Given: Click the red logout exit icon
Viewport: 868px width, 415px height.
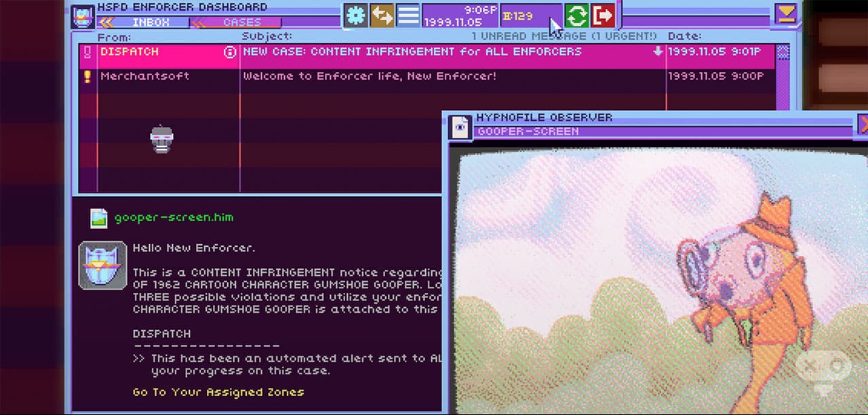Looking at the screenshot, I should tap(603, 15).
